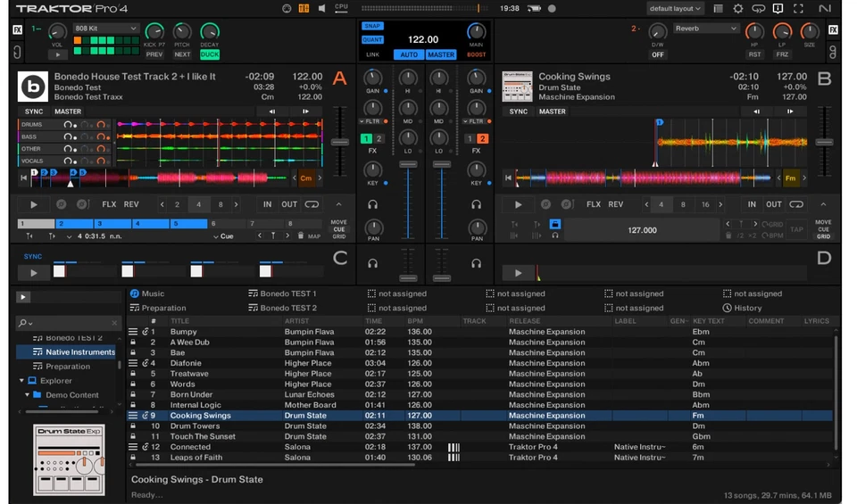Viewport: 857px width, 504px height.
Task: Sort list by BPM column header
Action: [x=415, y=321]
